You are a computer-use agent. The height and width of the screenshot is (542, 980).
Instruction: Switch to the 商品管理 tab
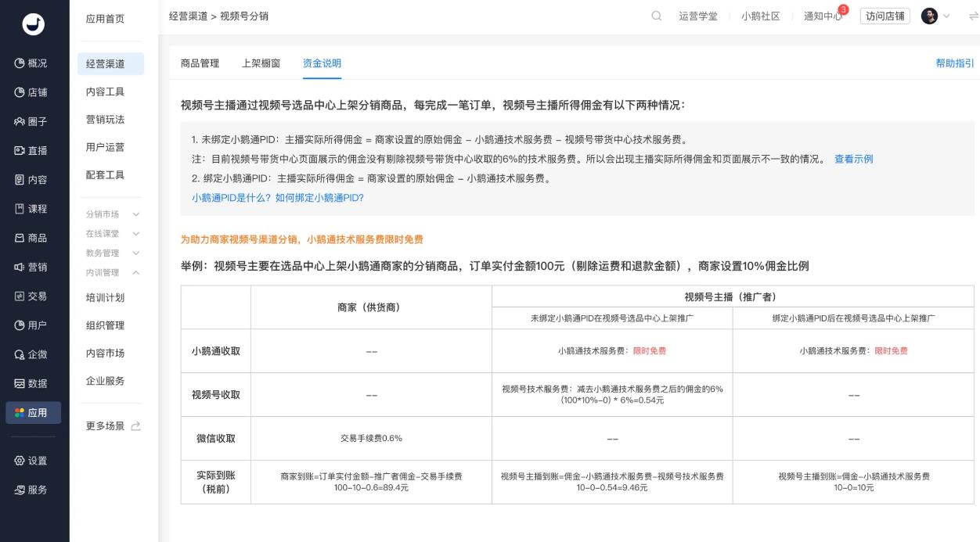pyautogui.click(x=200, y=63)
